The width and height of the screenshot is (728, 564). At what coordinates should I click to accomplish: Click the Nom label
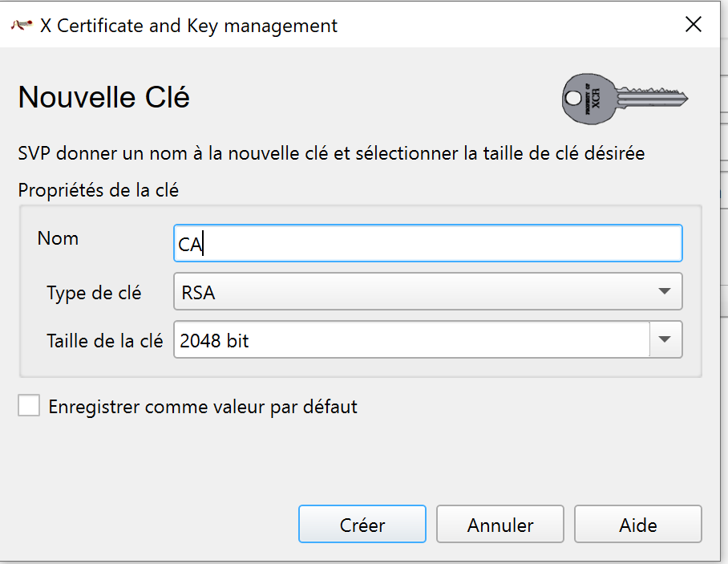tap(58, 238)
